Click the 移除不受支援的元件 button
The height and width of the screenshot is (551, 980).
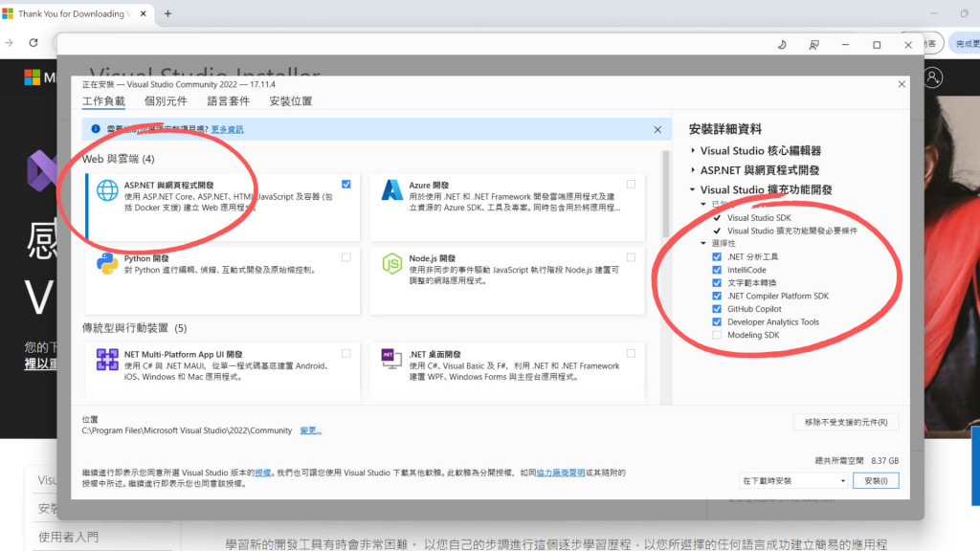tap(846, 422)
